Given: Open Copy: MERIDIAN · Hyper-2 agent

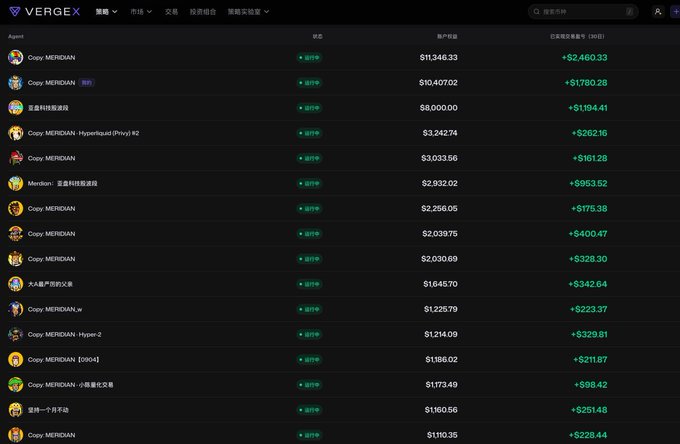Looking at the screenshot, I should 65,334.
